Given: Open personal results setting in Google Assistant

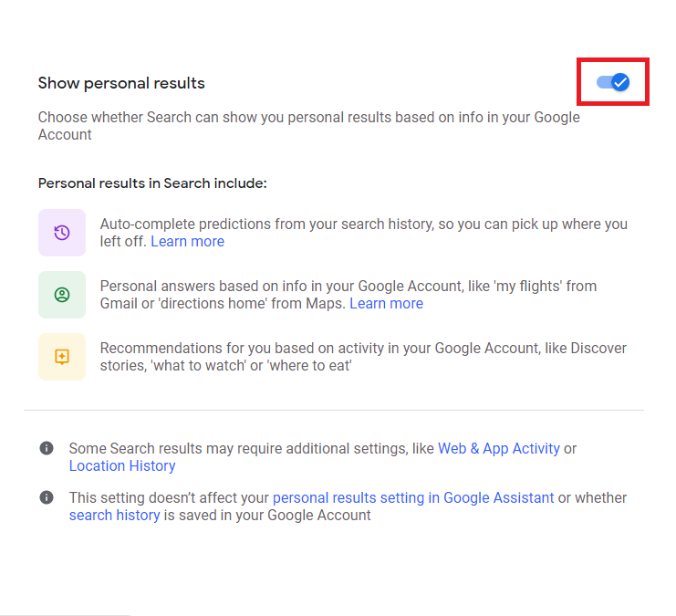Looking at the screenshot, I should [x=412, y=498].
